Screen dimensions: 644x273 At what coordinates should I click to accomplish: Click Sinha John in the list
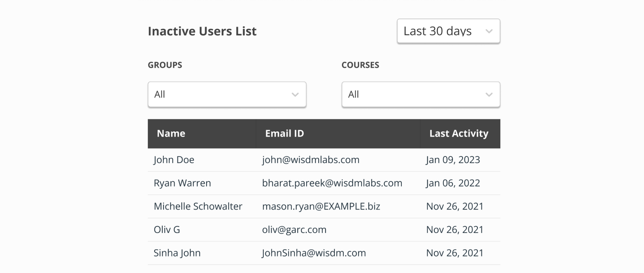tap(177, 253)
